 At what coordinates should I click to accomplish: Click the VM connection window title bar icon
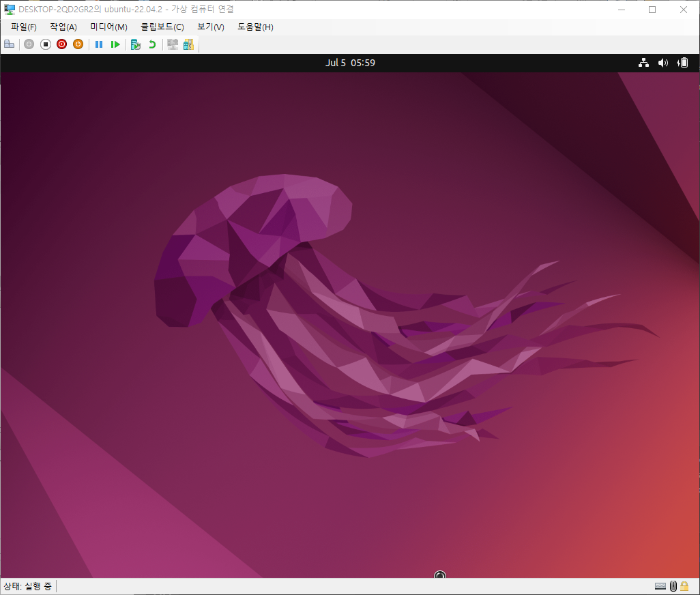tap(10, 10)
